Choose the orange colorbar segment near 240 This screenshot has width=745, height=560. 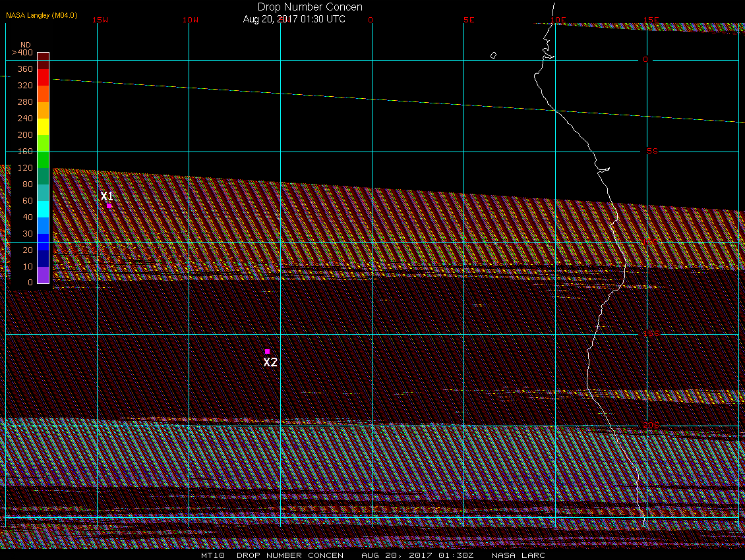click(x=44, y=110)
